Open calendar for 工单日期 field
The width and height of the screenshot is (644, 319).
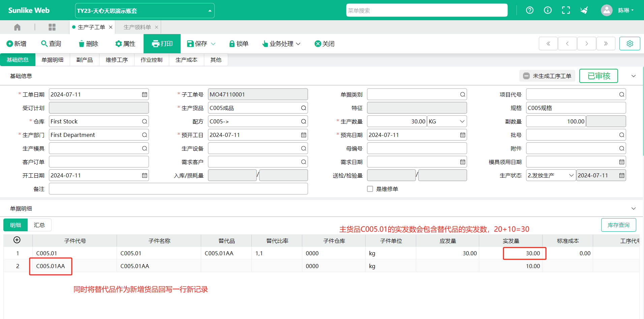(x=145, y=94)
